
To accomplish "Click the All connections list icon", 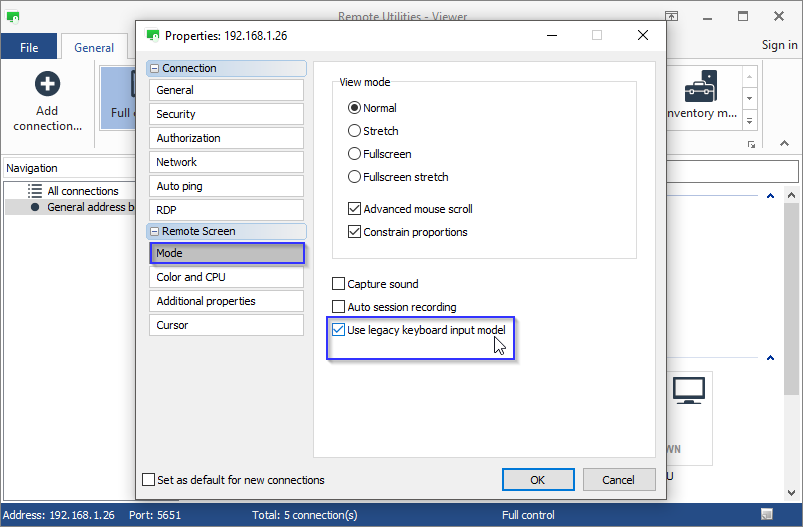I will click(35, 191).
